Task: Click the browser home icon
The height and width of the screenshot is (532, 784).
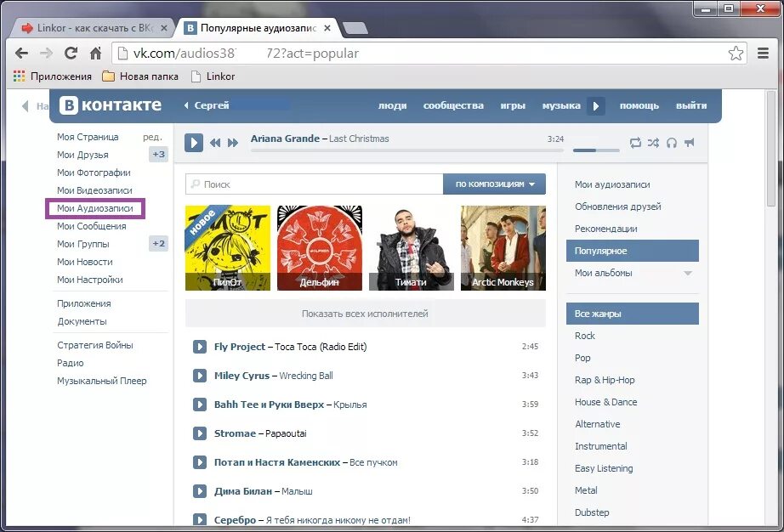Action: [x=95, y=53]
